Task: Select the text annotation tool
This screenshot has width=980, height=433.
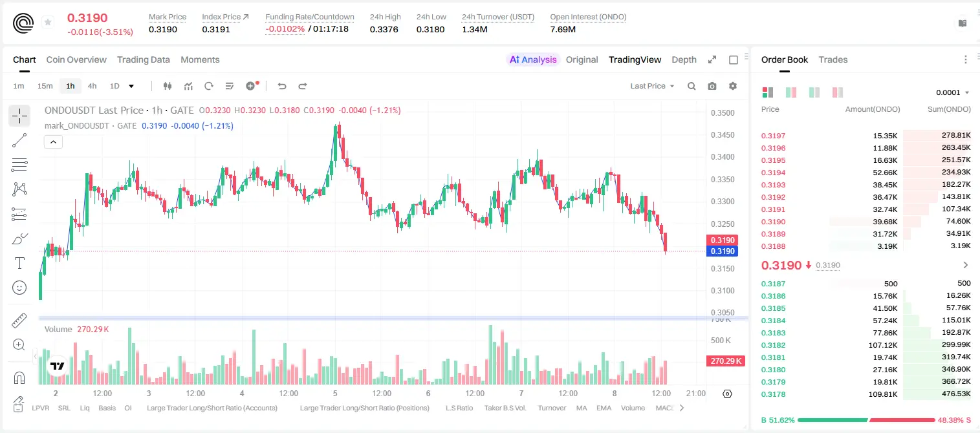Action: (19, 263)
